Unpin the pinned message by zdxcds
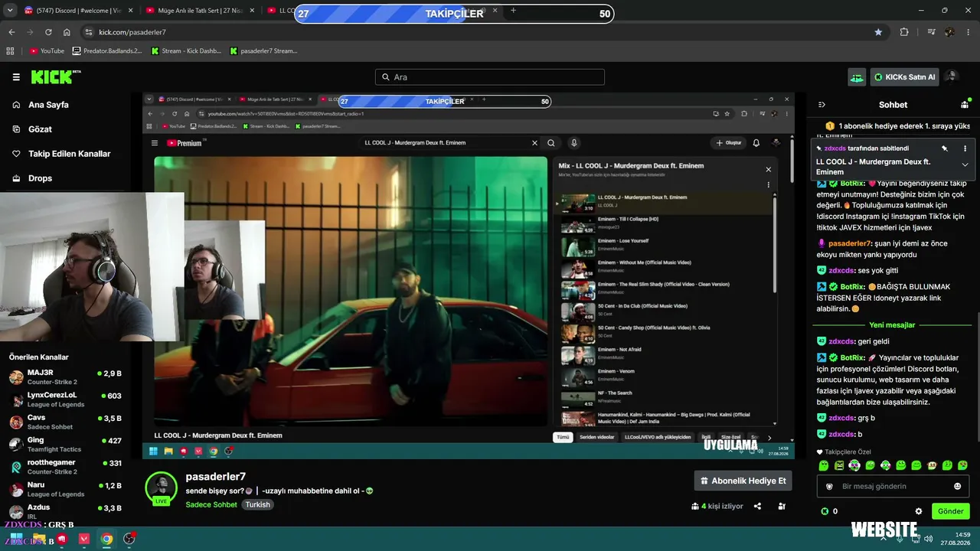Image resolution: width=980 pixels, height=551 pixels. click(x=945, y=148)
